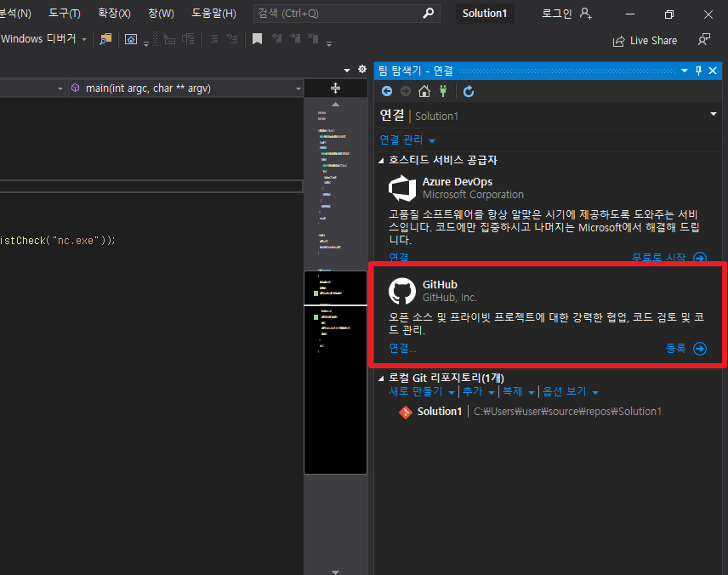
Task: Click the "nc.exe" string in the code
Action: coord(76,241)
